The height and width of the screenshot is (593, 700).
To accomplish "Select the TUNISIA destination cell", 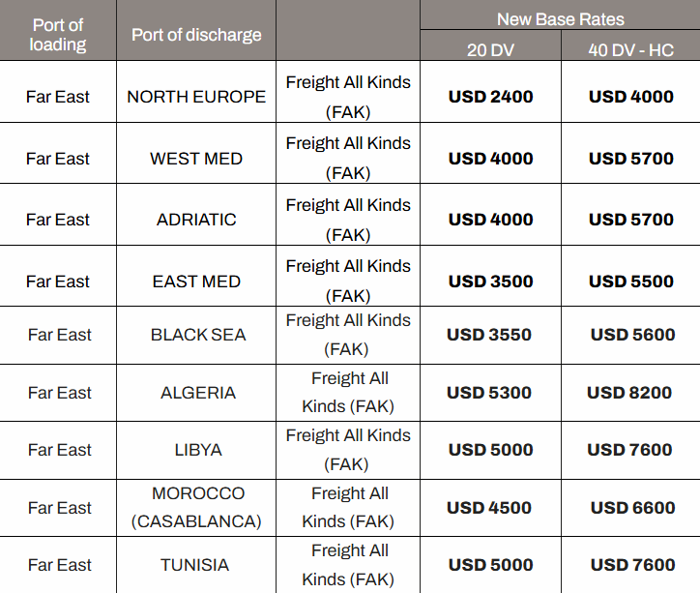I will pyautogui.click(x=195, y=565).
